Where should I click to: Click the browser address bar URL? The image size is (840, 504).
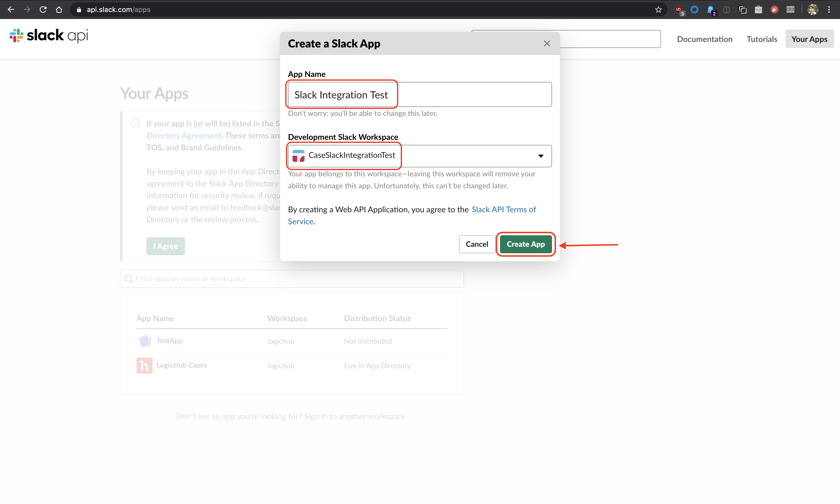(118, 9)
